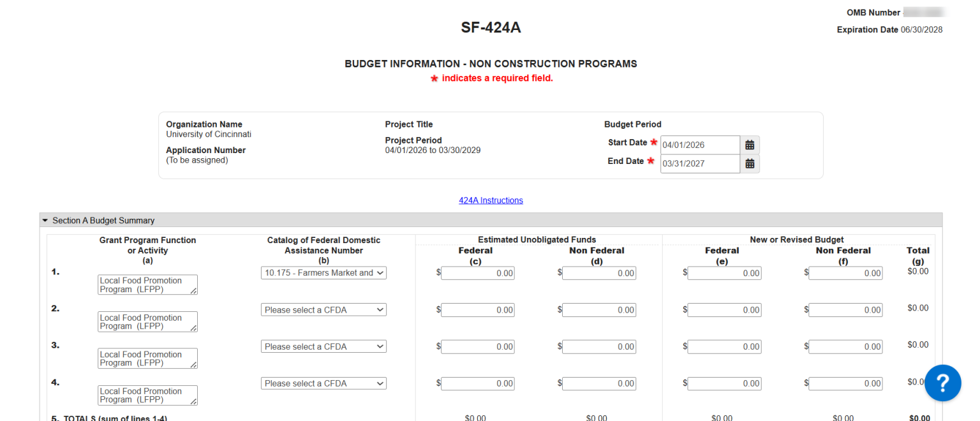
Task: Open the Start Date calendar picker
Action: pyautogui.click(x=750, y=145)
